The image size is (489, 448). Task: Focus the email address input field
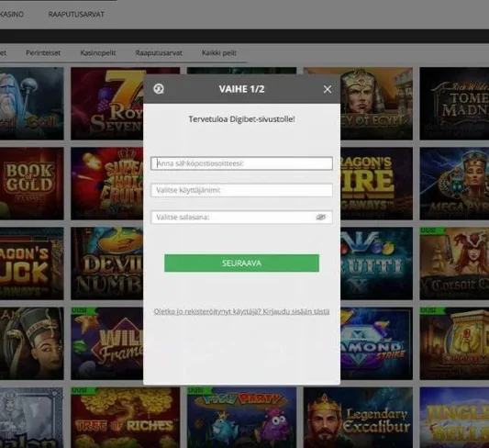coord(241,163)
